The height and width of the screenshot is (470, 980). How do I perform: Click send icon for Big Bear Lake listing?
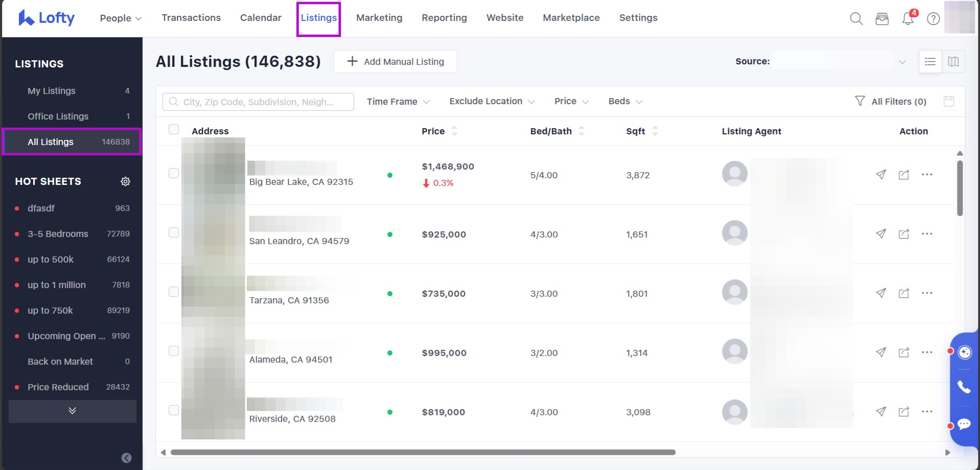(x=880, y=175)
